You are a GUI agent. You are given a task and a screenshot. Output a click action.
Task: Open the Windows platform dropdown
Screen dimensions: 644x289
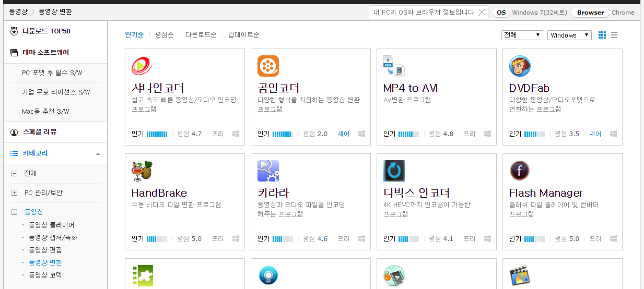click(569, 35)
